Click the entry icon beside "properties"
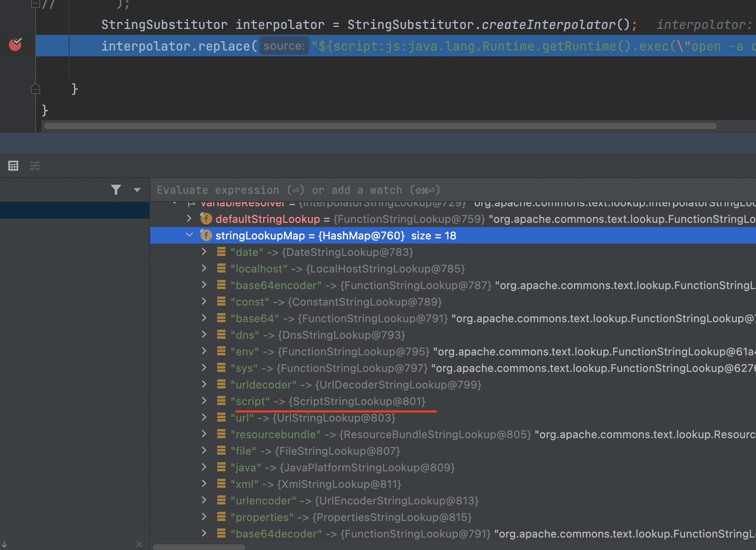 (221, 516)
